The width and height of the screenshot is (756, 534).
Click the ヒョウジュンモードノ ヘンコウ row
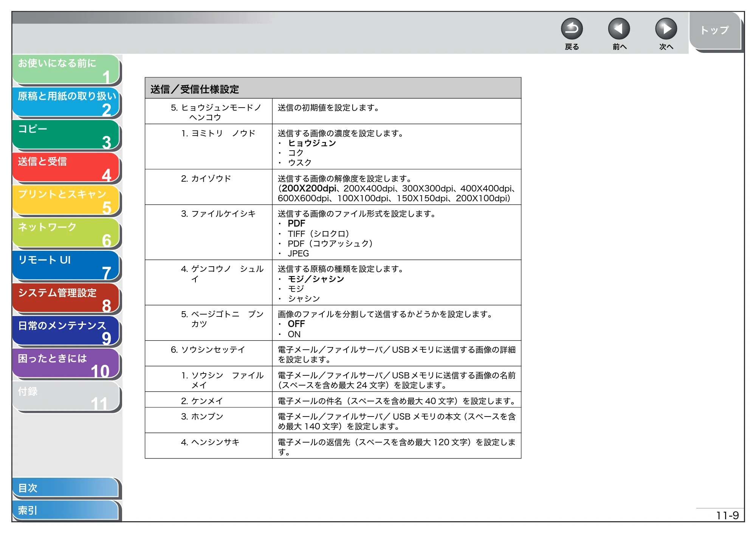click(333, 111)
